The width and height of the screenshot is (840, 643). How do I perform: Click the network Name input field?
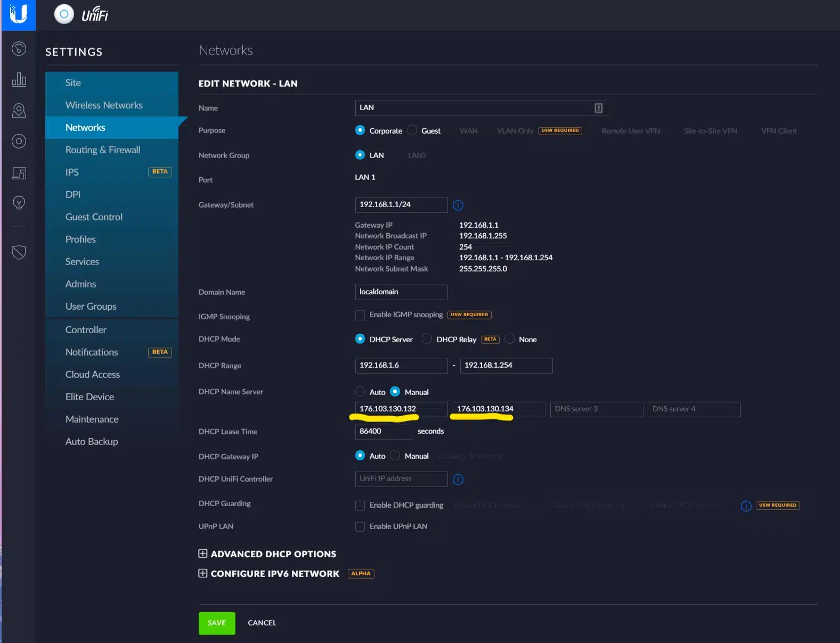point(482,108)
